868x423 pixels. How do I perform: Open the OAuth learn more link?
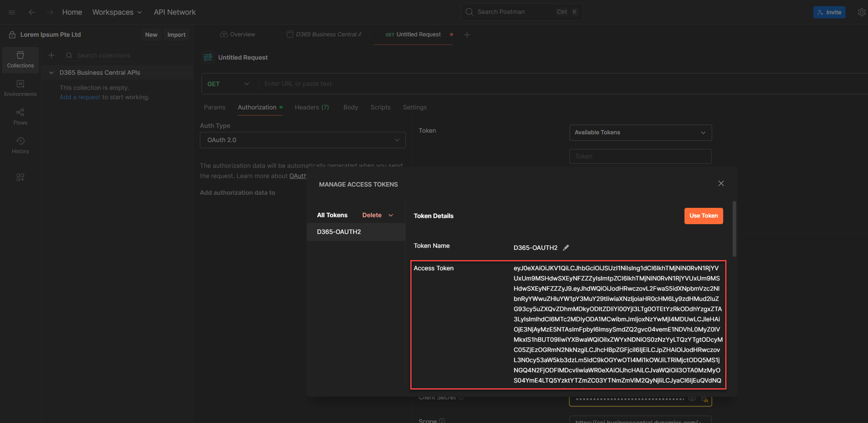tap(298, 176)
